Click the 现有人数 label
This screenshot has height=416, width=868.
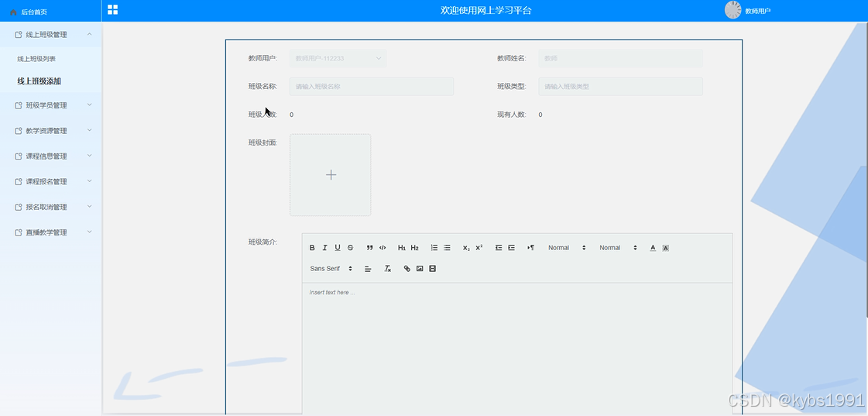coord(512,115)
